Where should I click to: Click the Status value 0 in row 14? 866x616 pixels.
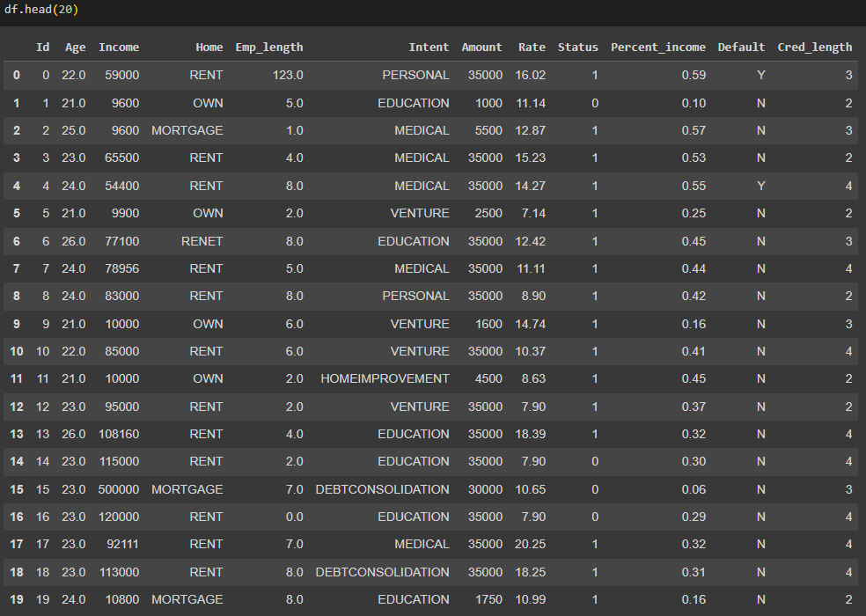coord(595,461)
